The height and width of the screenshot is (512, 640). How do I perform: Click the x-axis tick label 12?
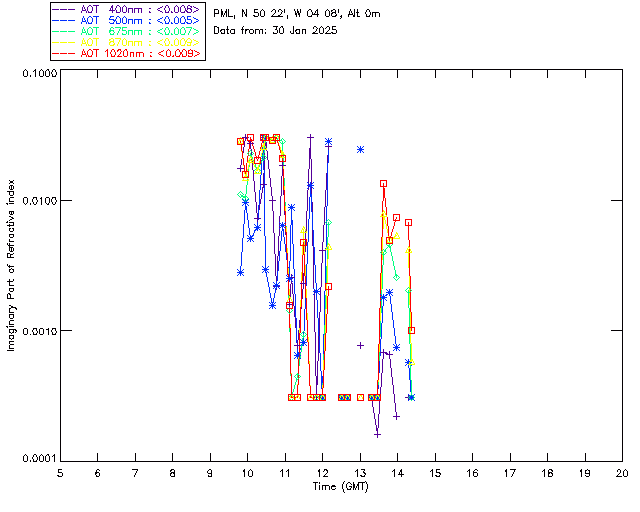coord(322,473)
